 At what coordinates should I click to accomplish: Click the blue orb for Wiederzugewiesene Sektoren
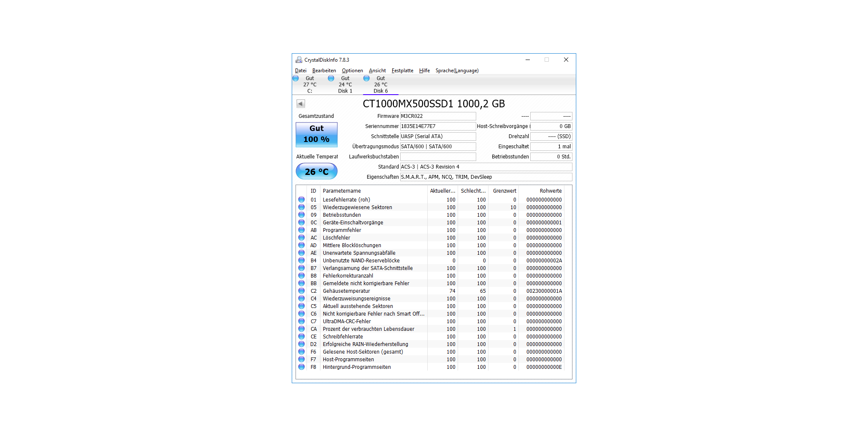tap(301, 207)
